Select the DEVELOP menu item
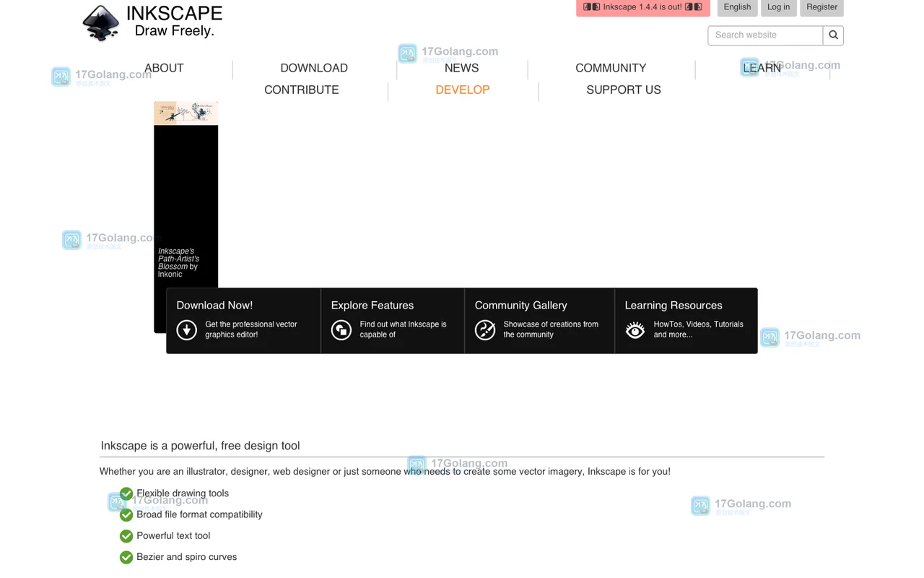Image resolution: width=924 pixels, height=578 pixels. click(x=463, y=90)
